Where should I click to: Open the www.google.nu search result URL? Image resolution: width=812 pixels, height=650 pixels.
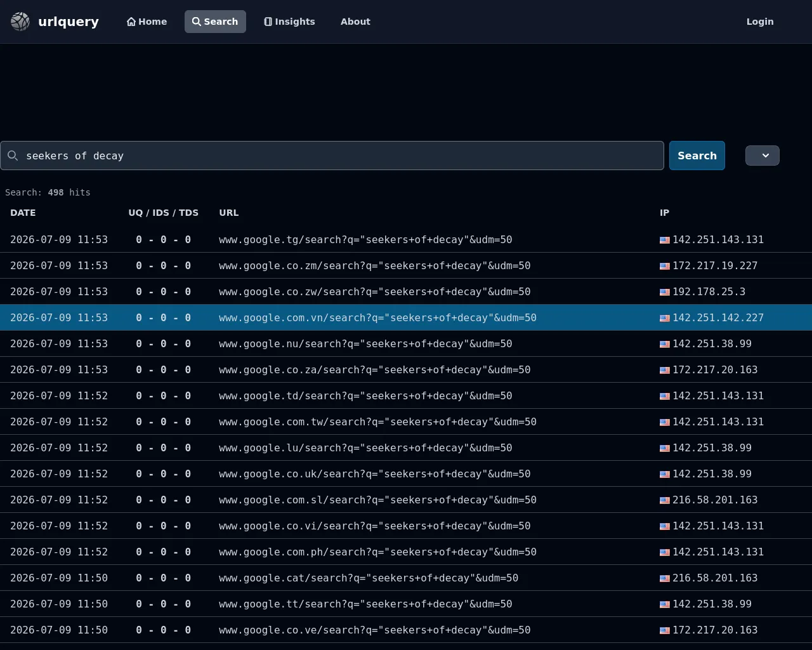[x=365, y=344]
